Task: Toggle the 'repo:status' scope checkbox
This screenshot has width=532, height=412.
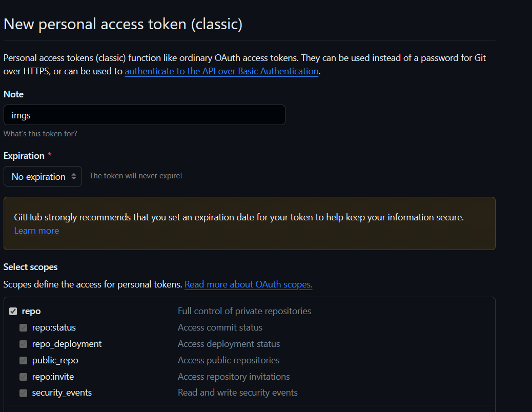Action: coord(24,327)
